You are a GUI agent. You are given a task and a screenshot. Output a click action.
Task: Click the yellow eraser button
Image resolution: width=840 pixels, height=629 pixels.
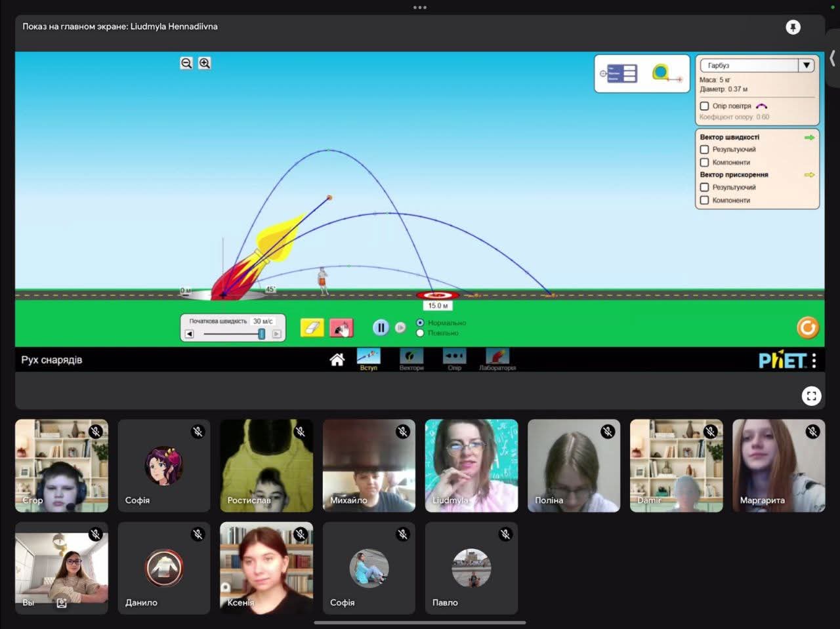[x=312, y=327]
